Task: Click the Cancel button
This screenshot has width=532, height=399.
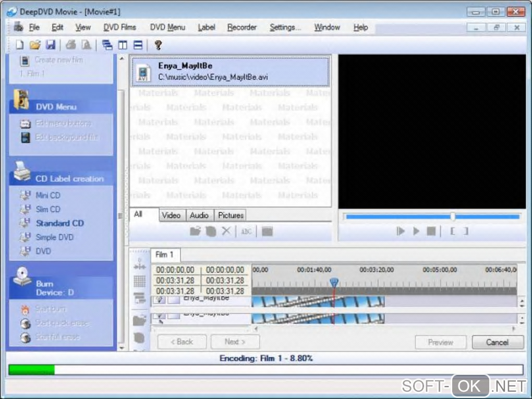Action: pyautogui.click(x=498, y=342)
